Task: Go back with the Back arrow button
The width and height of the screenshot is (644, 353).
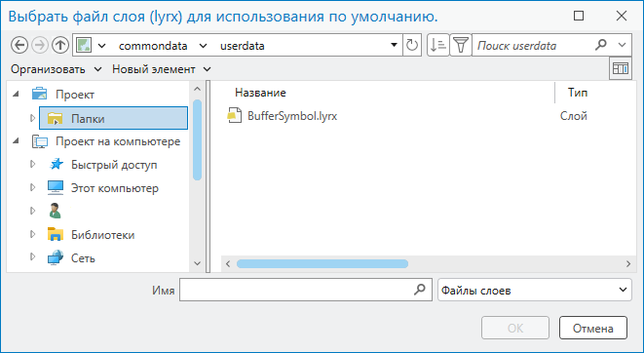Action: click(x=19, y=45)
